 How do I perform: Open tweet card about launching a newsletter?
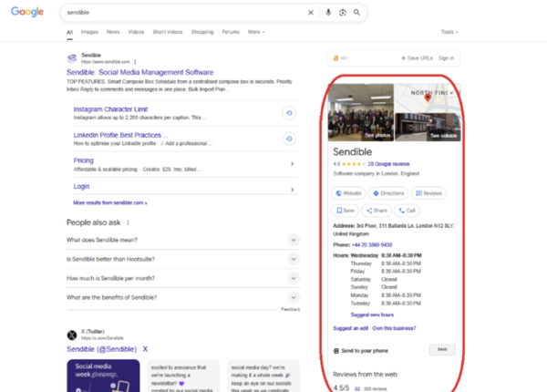(183, 376)
